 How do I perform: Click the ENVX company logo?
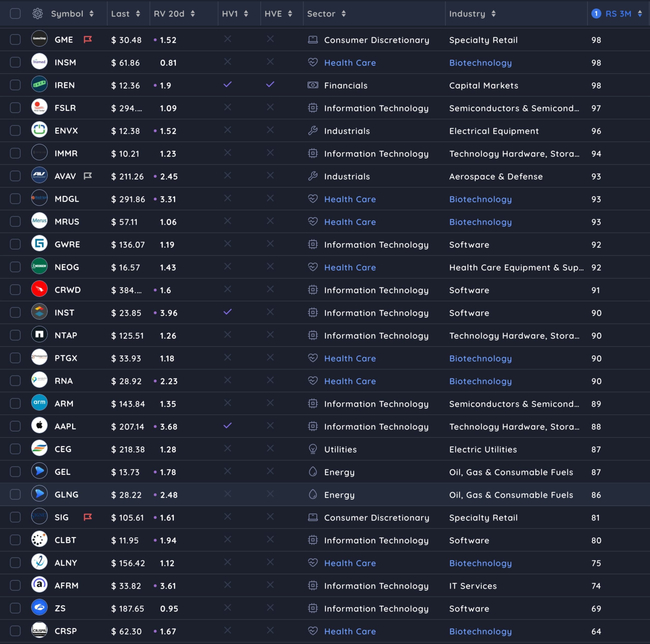click(x=39, y=130)
